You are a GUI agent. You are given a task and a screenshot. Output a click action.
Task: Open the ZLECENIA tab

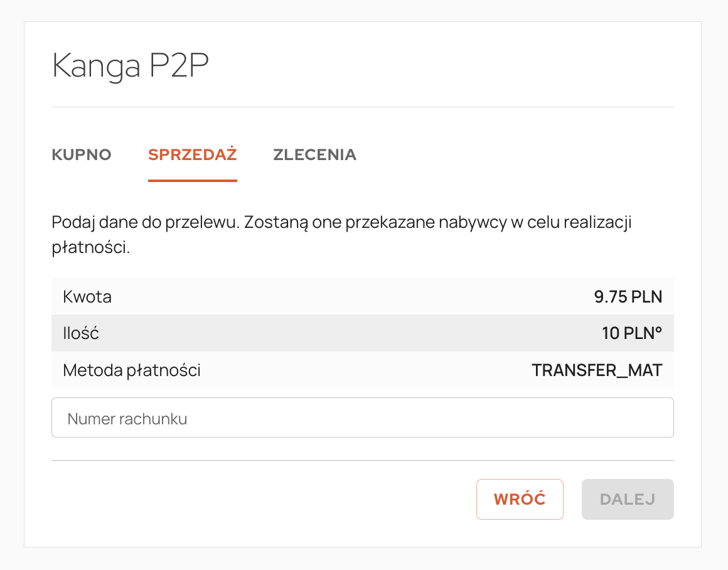coord(314,154)
